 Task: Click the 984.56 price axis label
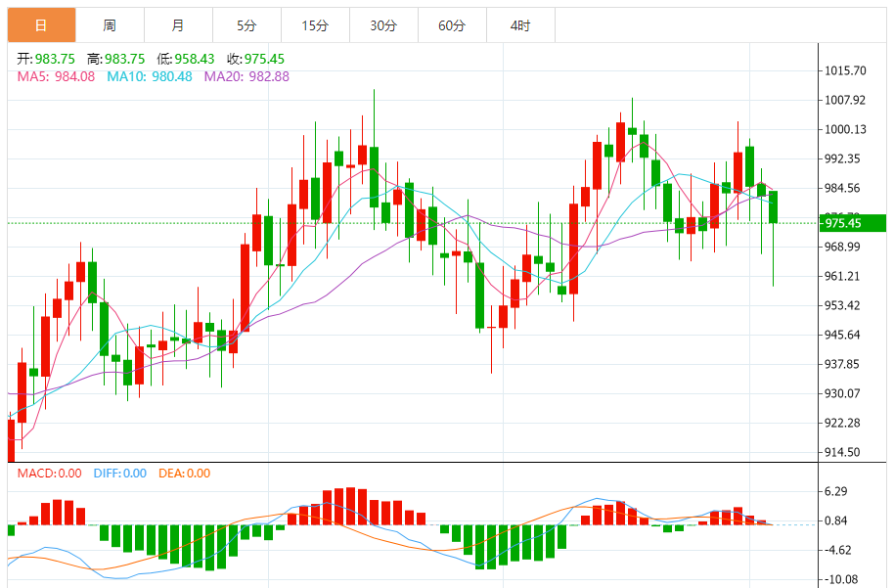(842, 188)
